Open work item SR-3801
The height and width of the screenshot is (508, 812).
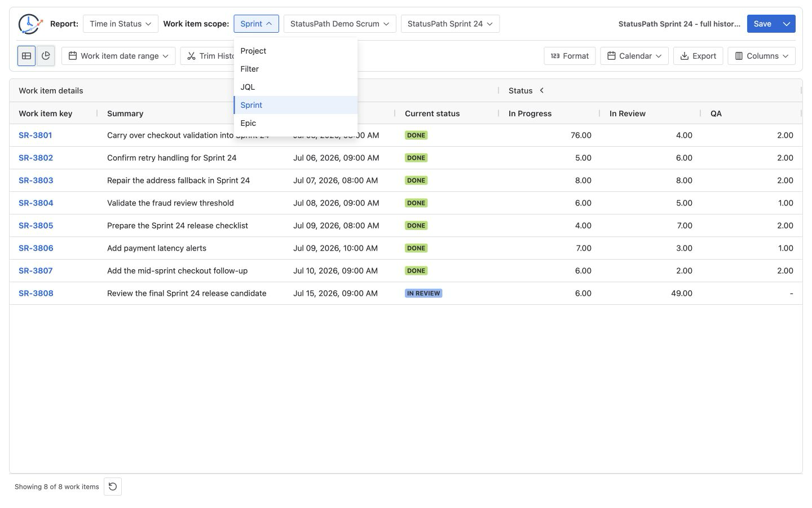36,135
